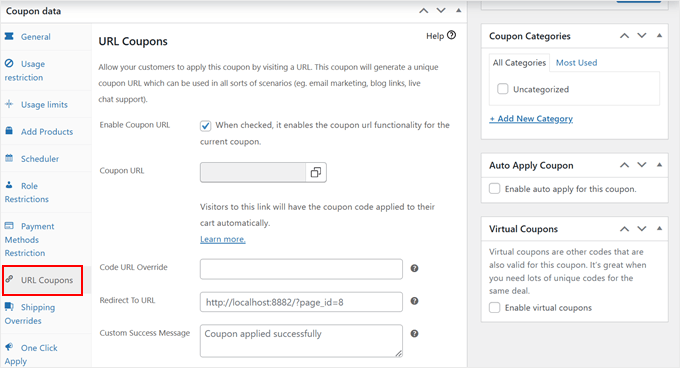Click the Code URL Override label
The width and height of the screenshot is (680, 368).
tap(133, 267)
